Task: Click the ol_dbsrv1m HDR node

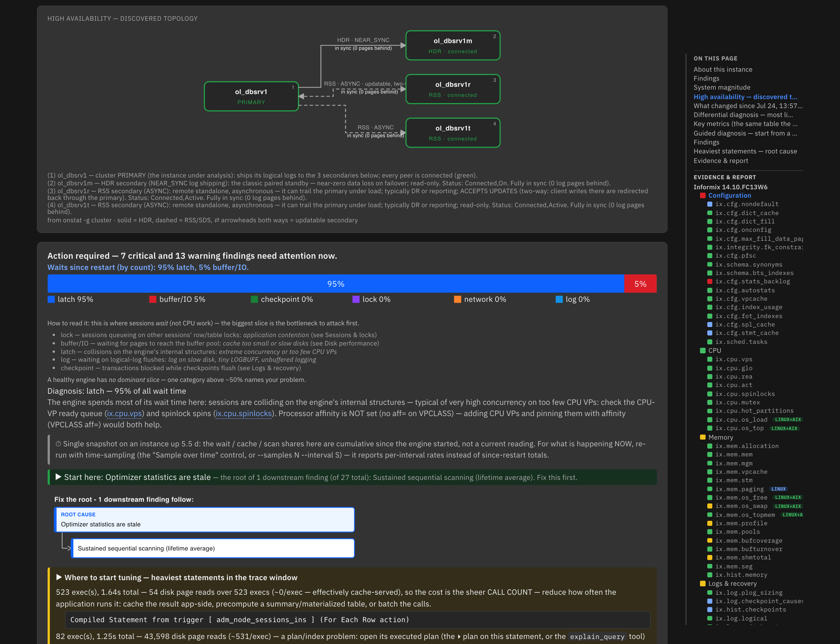Action: [x=453, y=46]
